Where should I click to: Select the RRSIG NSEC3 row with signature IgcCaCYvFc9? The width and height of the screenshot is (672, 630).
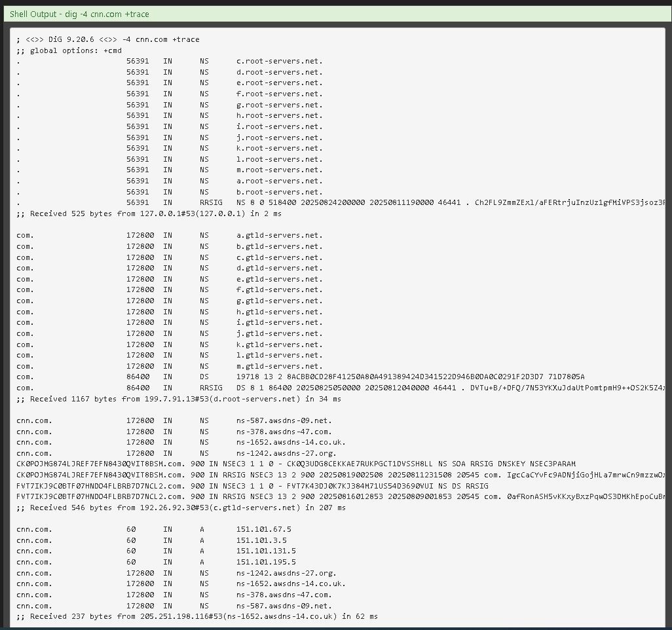point(341,475)
